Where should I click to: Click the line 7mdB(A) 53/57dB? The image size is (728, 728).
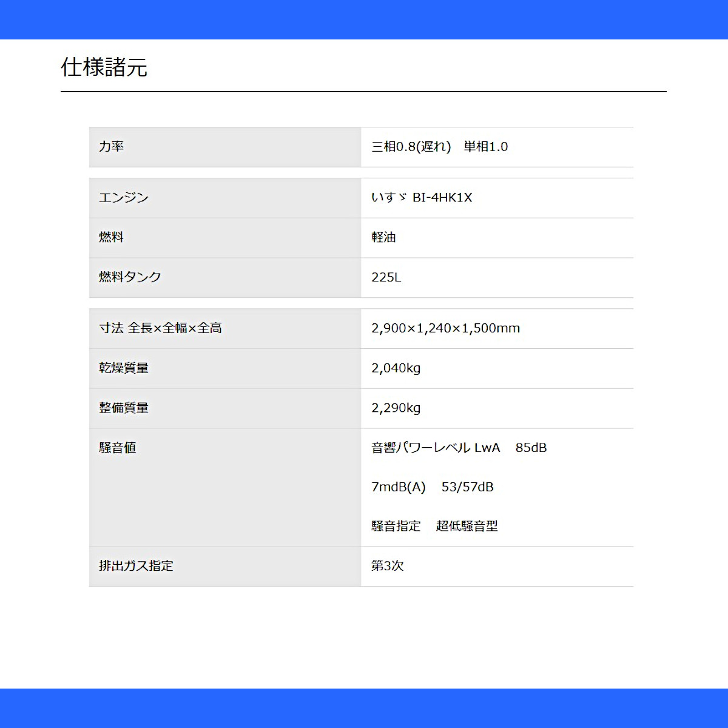point(433,487)
